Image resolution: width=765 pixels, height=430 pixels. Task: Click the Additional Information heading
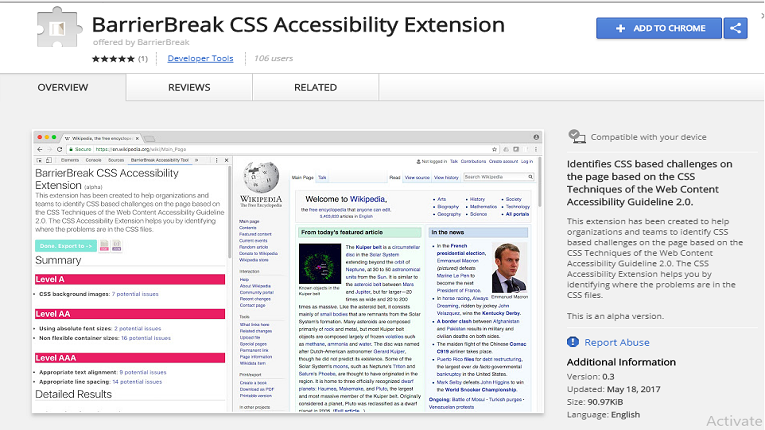point(621,362)
